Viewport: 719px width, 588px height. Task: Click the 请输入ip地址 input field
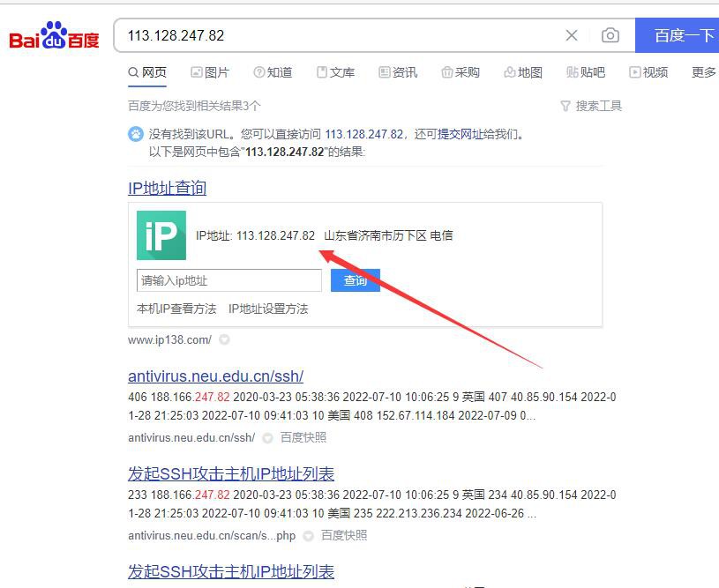229,280
